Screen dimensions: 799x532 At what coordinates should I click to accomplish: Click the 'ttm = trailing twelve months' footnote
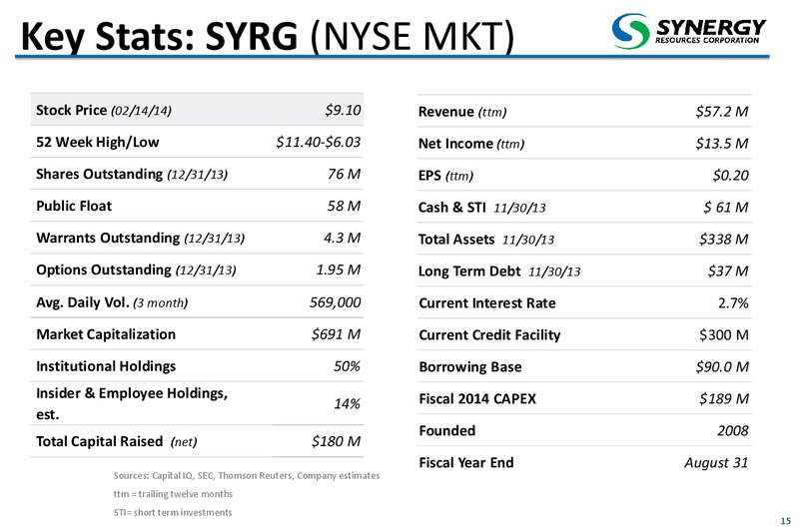pos(173,494)
